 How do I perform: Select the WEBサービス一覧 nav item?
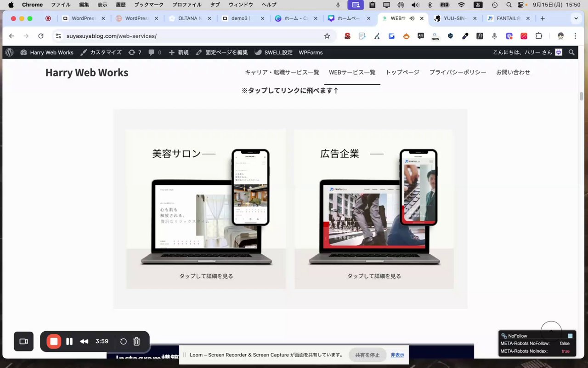pyautogui.click(x=352, y=72)
